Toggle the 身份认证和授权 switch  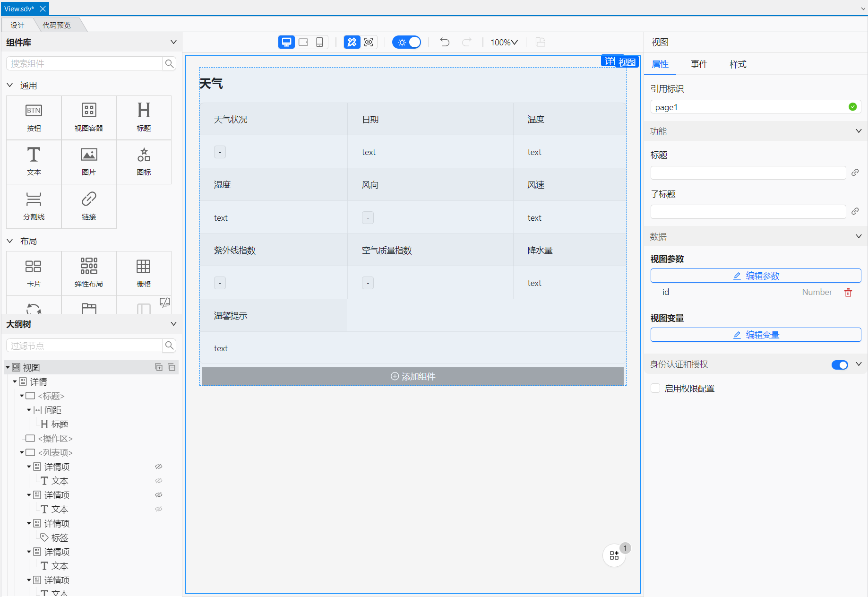pos(840,364)
